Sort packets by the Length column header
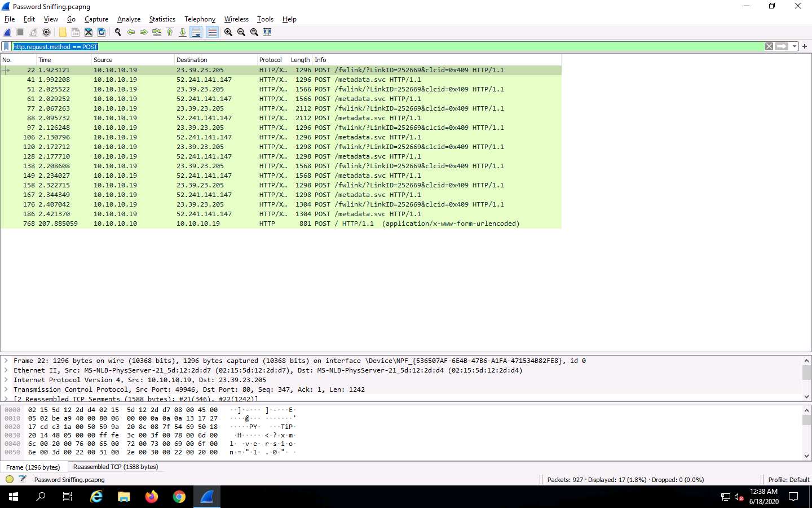 [x=301, y=60]
